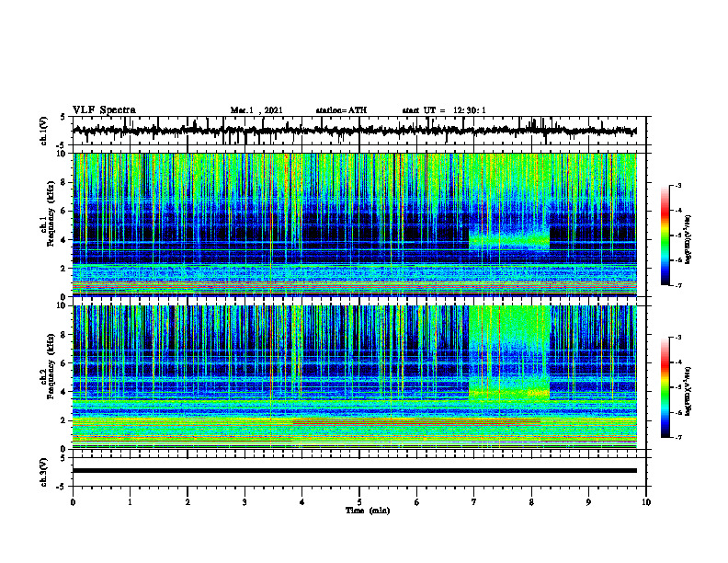Screen dimensions: 728x563
Task: Click the "7" minute tick on time axis
Action: [x=474, y=502]
